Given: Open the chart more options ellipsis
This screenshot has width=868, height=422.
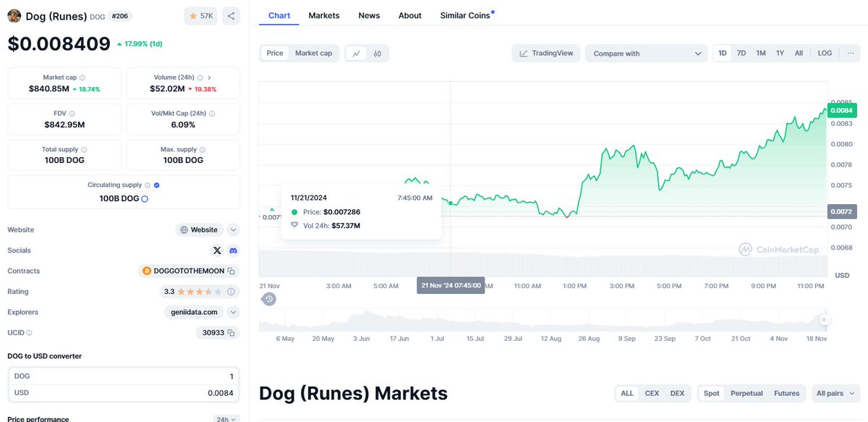Looking at the screenshot, I should pos(850,53).
